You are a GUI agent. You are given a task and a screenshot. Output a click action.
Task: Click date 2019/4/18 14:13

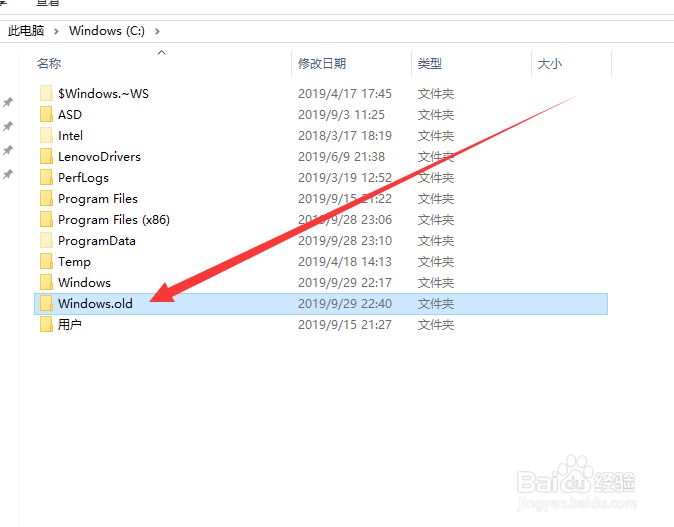click(x=345, y=262)
